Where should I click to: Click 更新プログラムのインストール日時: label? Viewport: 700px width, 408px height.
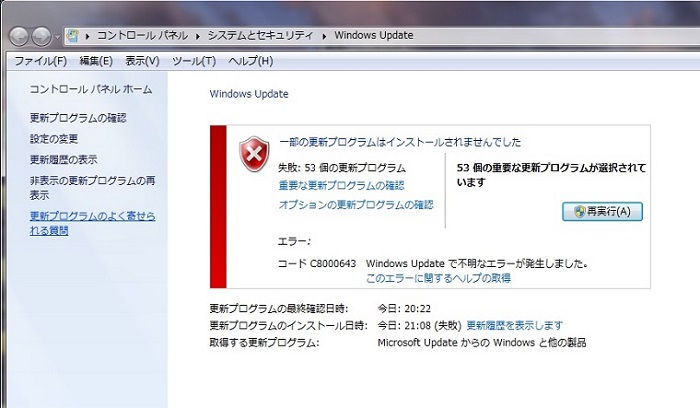tap(288, 325)
